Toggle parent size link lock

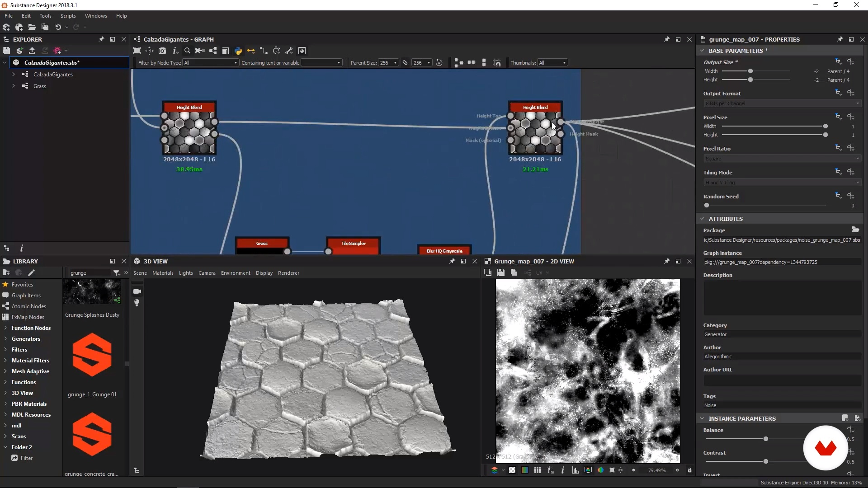[405, 63]
